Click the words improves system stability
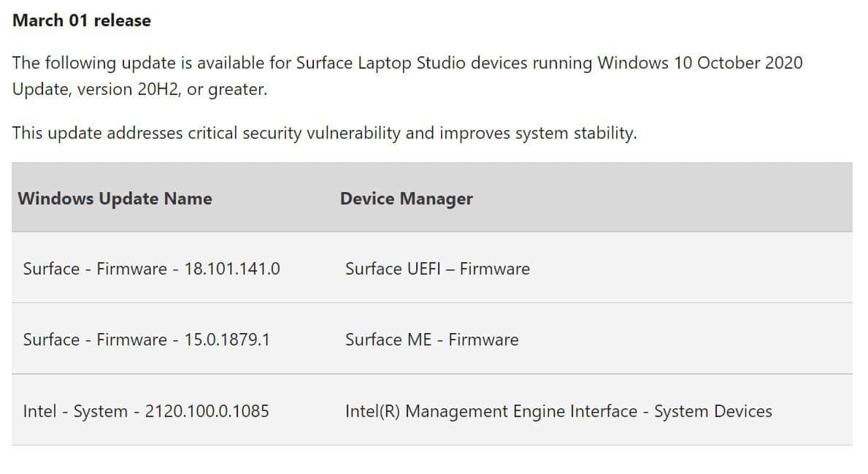 click(537, 133)
